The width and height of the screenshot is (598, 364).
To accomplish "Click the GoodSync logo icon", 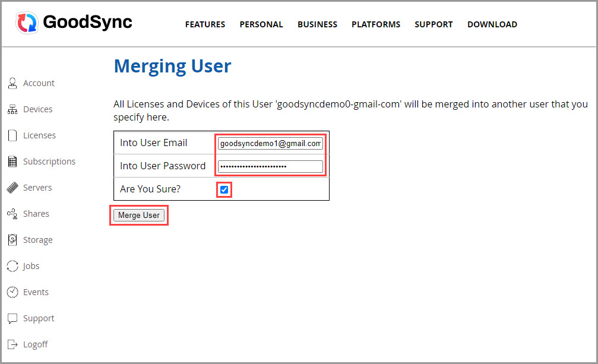I will point(26,23).
